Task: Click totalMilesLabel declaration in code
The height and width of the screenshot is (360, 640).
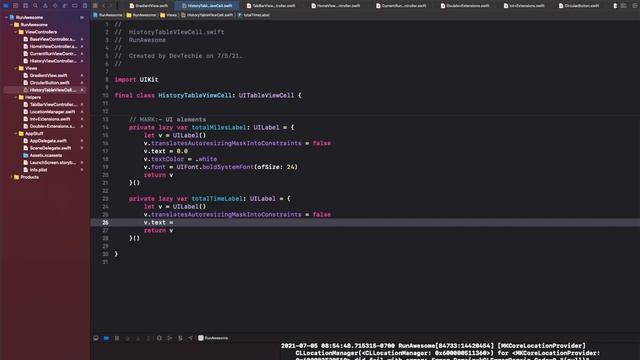Action: 219,127
